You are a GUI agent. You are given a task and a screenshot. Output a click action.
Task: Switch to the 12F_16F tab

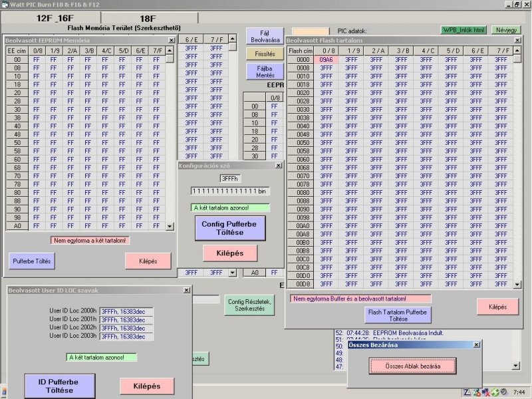(51, 18)
